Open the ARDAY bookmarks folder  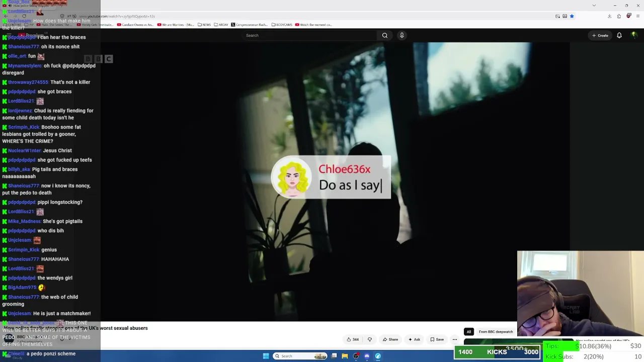tap(221, 25)
